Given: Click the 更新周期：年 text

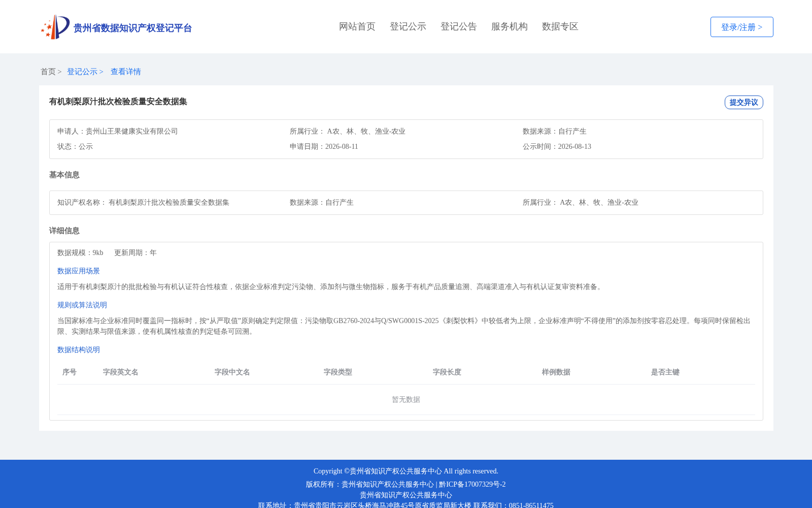Looking at the screenshot, I should 136,252.
